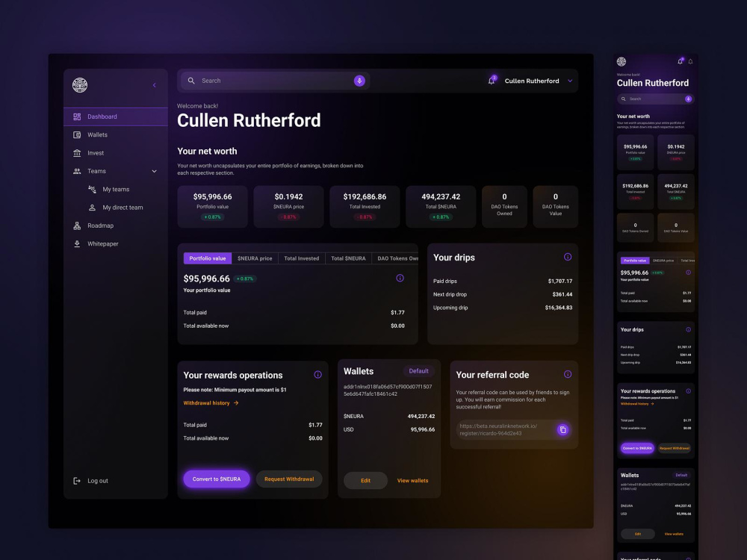Select the 494,237.42 Total $NEURA card

[441, 207]
